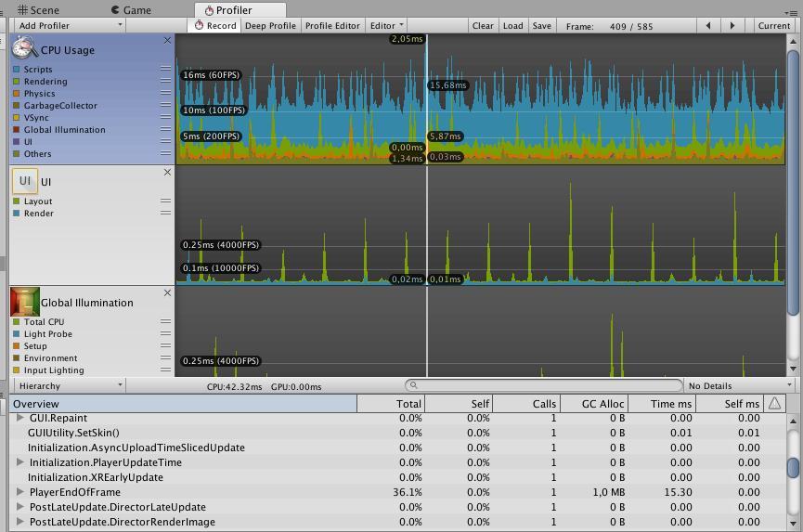The image size is (803, 532).
Task: Sort by the Time ms column header
Action: tap(662, 404)
